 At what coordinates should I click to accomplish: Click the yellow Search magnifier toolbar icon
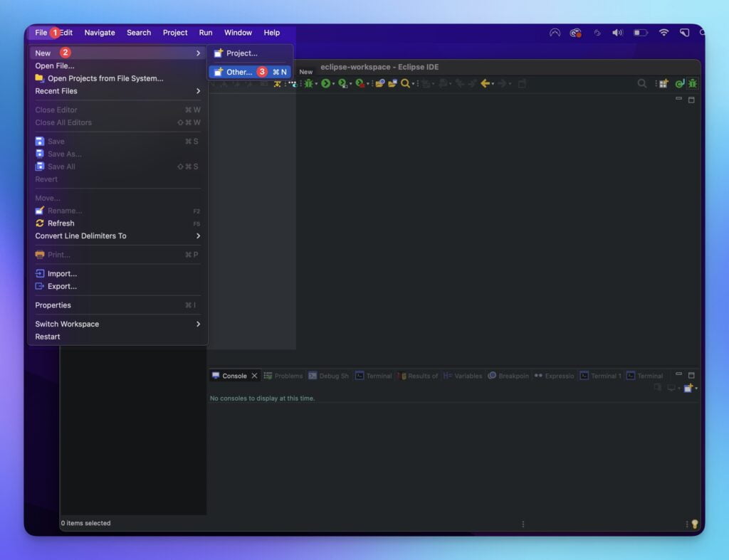[x=405, y=84]
